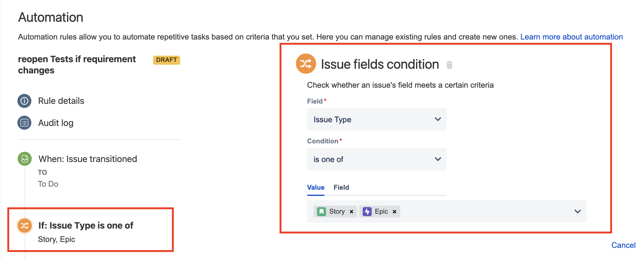Image resolution: width=644 pixels, height=260 pixels.
Task: Switch to the Field tab
Action: click(341, 188)
